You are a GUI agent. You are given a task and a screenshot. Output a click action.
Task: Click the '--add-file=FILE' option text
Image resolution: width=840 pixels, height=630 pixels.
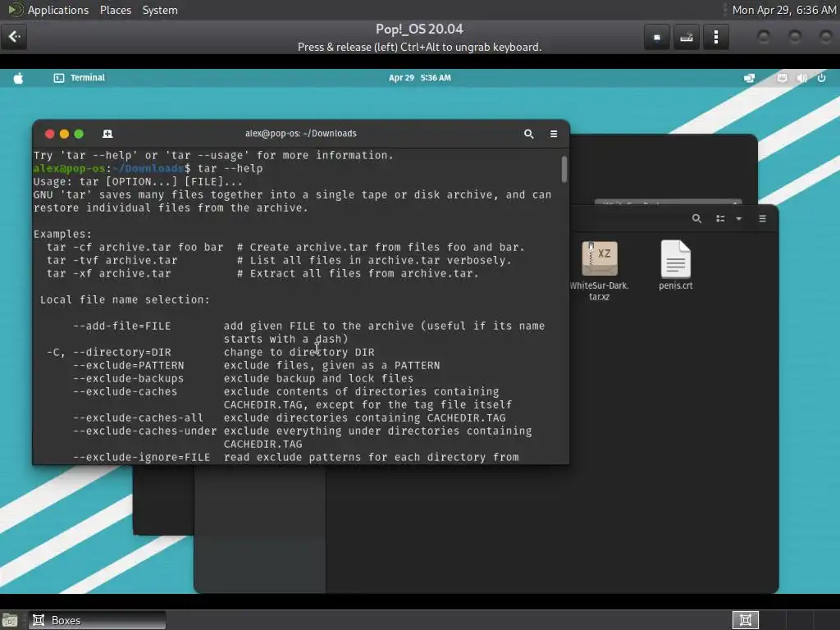click(121, 326)
